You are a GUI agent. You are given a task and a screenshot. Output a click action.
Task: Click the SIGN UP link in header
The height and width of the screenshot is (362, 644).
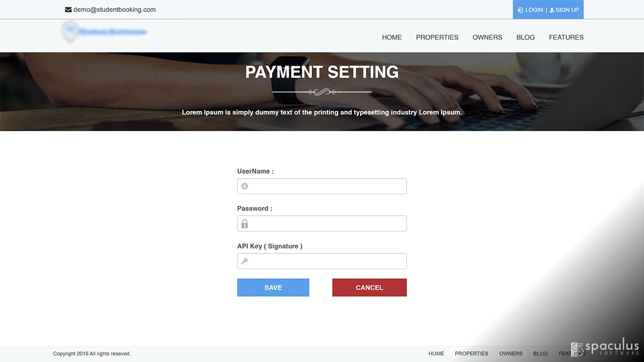pyautogui.click(x=567, y=10)
